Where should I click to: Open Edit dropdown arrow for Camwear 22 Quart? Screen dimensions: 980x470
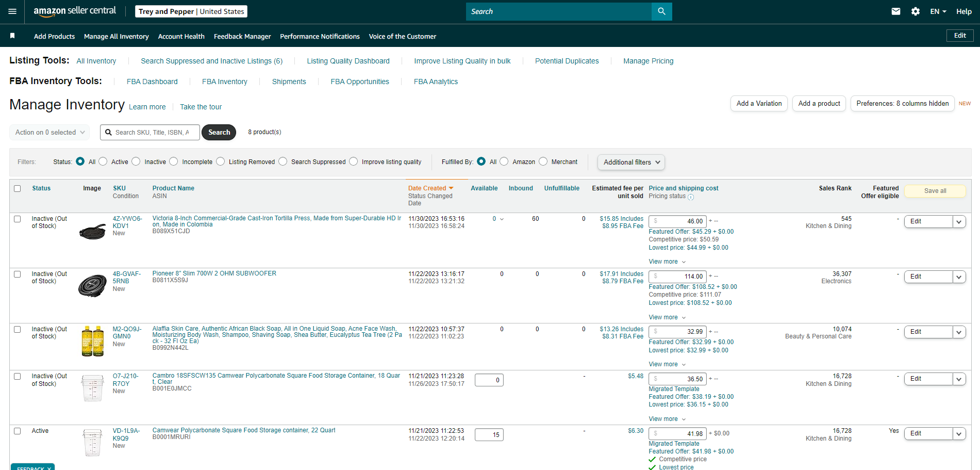(x=959, y=434)
